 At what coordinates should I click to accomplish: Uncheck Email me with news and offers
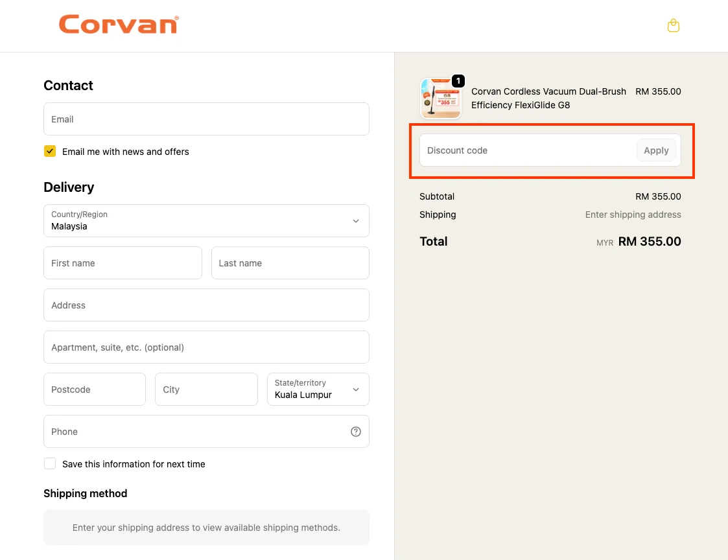click(50, 152)
